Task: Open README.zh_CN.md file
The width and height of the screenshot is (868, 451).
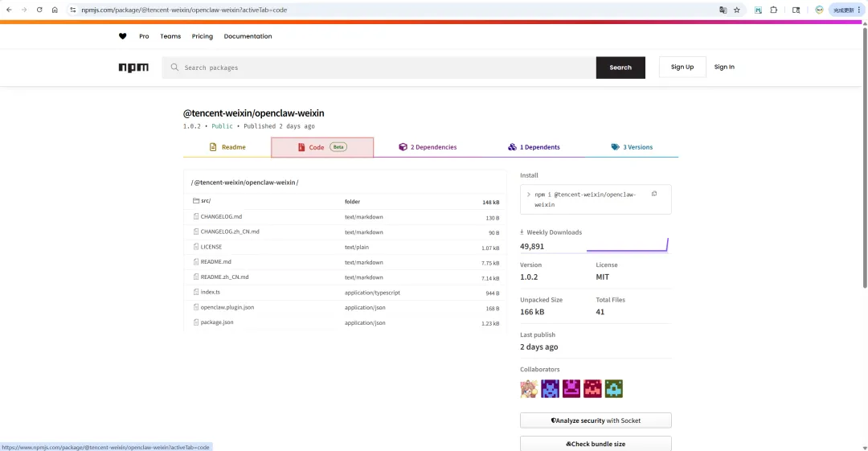Action: pyautogui.click(x=224, y=277)
